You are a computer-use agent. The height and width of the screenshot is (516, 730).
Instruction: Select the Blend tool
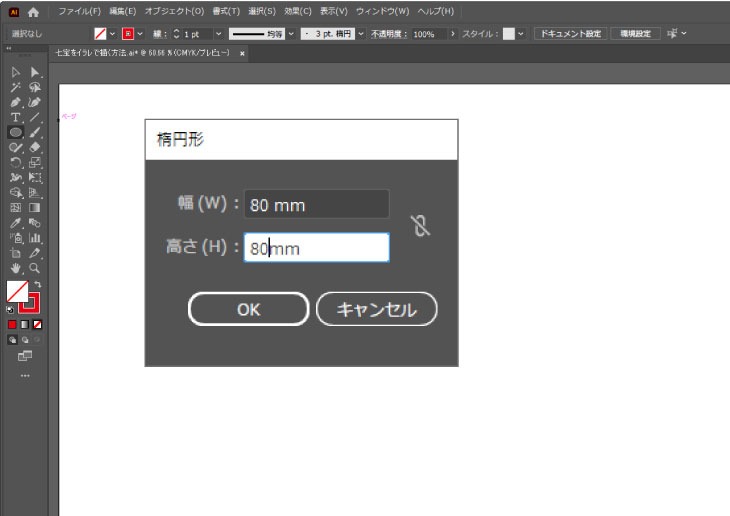pyautogui.click(x=34, y=223)
